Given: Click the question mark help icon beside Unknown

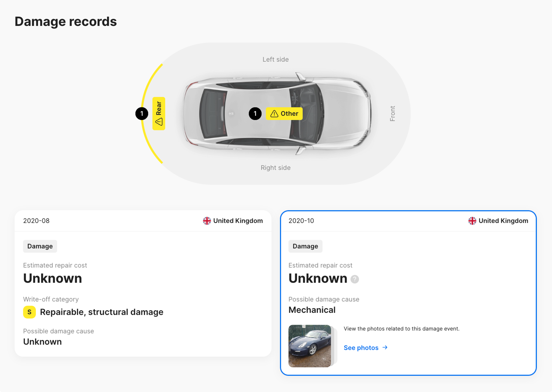Looking at the screenshot, I should 354,279.
